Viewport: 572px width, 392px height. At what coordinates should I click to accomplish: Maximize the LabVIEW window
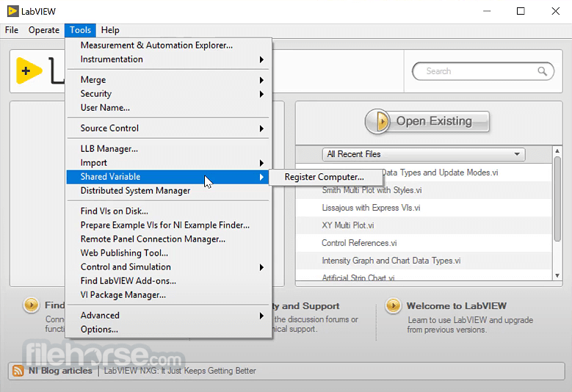coord(521,11)
